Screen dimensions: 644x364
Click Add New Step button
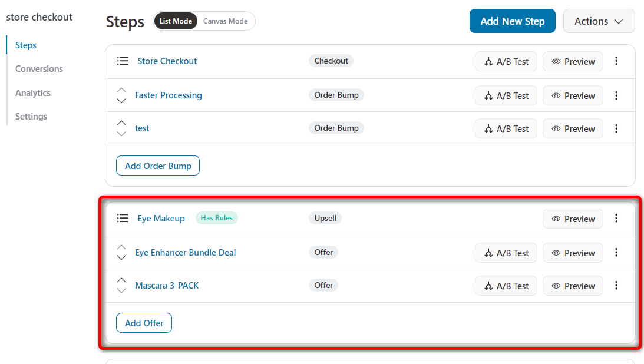tap(513, 21)
